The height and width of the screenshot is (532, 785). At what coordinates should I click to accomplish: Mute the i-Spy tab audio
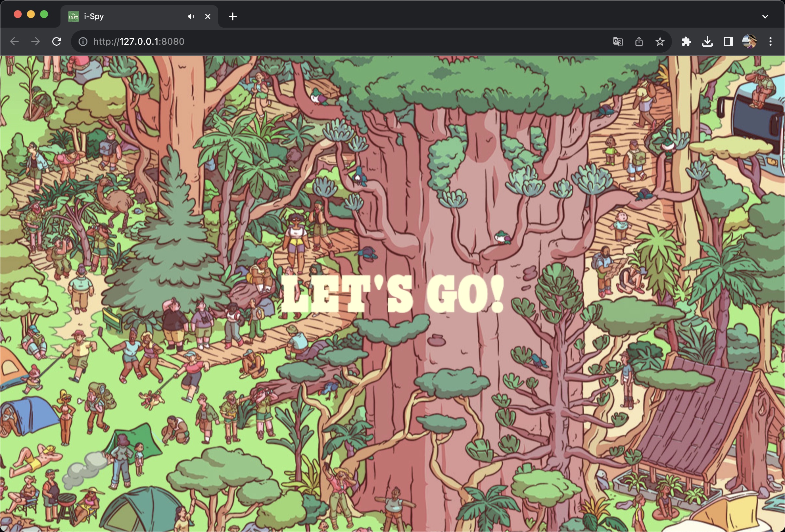coord(191,16)
